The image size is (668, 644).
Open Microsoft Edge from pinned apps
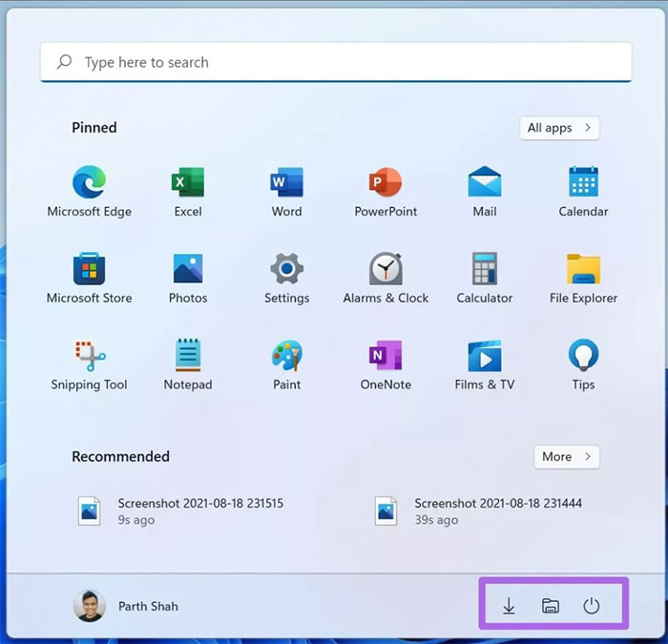(x=89, y=182)
